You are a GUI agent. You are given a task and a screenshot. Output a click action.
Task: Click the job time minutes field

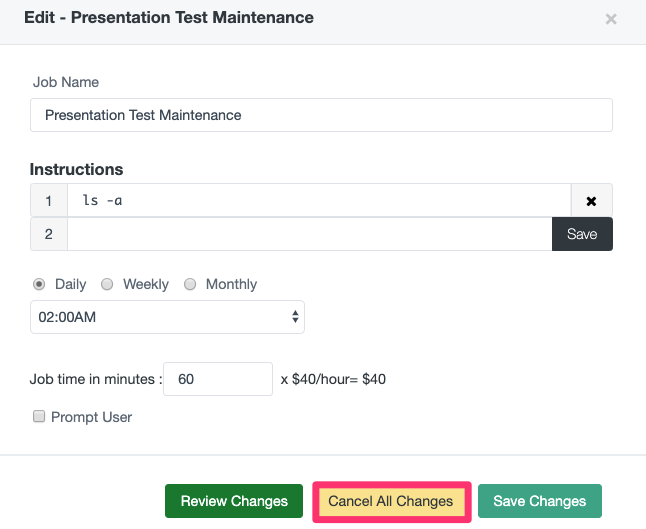tap(217, 379)
